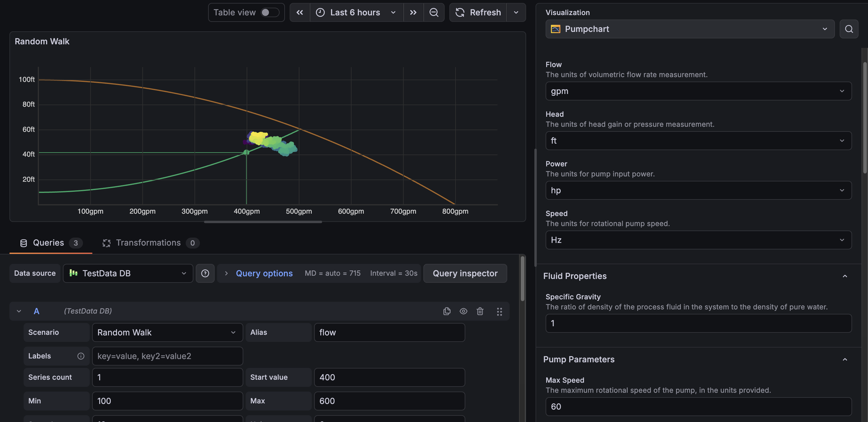This screenshot has width=868, height=422.
Task: Click the MD = auto = 715 text
Action: tap(332, 273)
